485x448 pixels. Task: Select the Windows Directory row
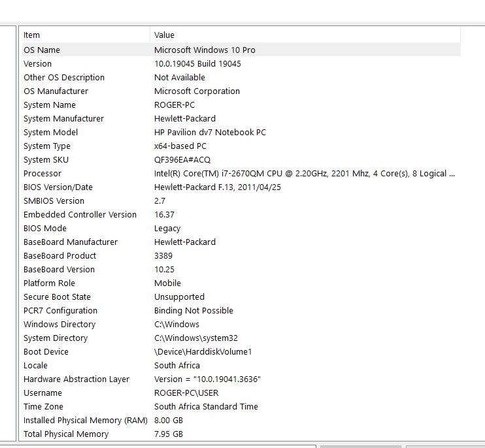[x=59, y=324]
